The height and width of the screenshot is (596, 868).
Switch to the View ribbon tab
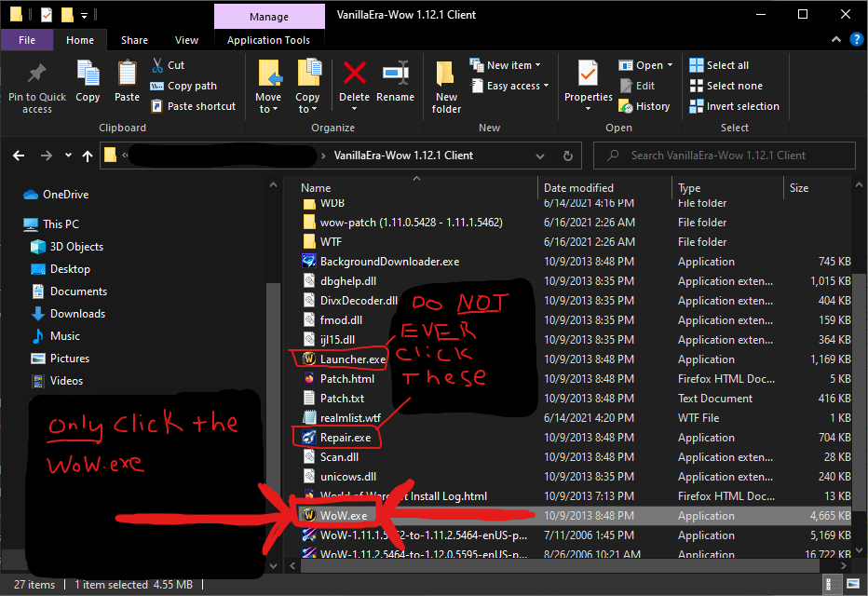click(186, 40)
